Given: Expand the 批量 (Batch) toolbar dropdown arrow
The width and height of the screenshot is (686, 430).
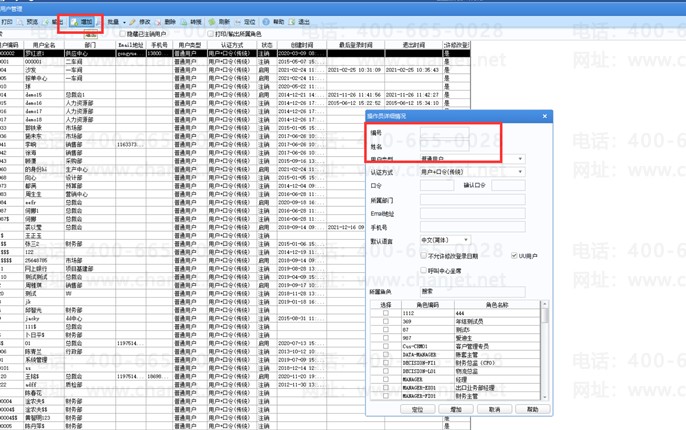Looking at the screenshot, I should pos(124,22).
